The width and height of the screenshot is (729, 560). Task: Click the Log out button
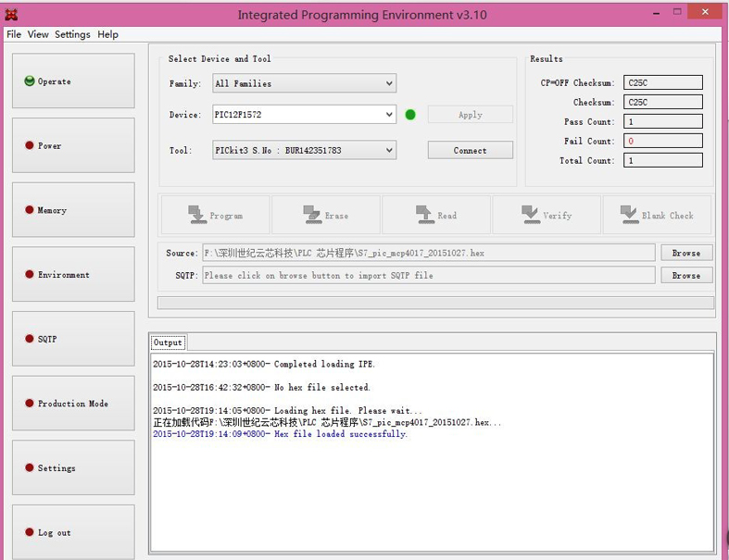tap(73, 532)
